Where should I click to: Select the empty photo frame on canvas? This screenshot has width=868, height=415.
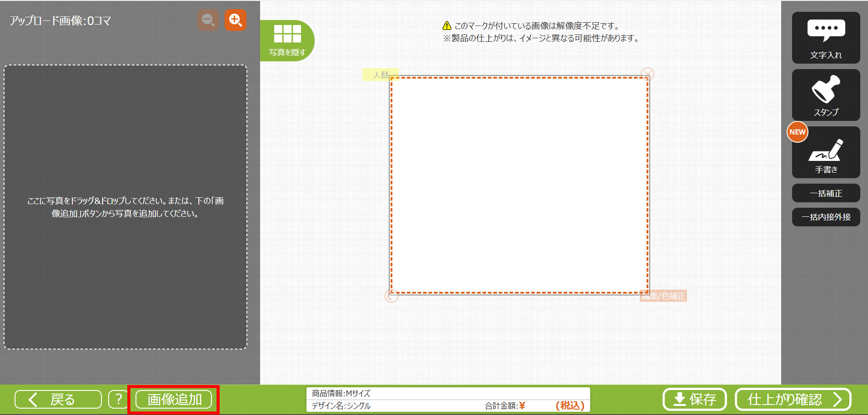[519, 185]
